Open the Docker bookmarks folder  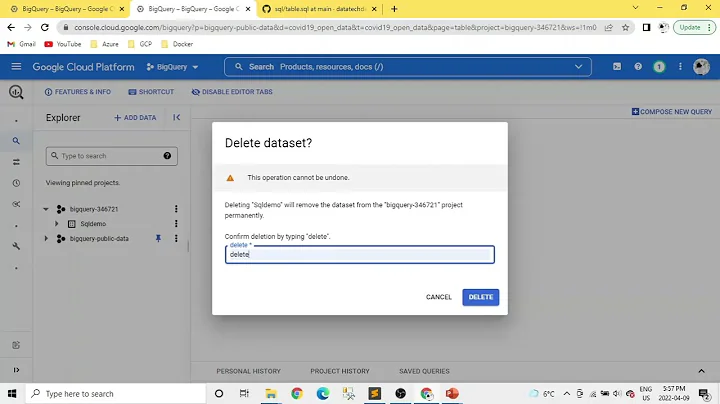177,44
